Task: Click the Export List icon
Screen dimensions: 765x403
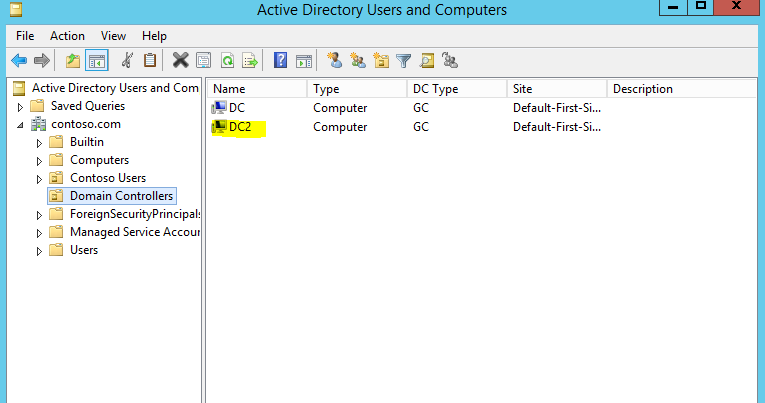Action: coord(250,60)
